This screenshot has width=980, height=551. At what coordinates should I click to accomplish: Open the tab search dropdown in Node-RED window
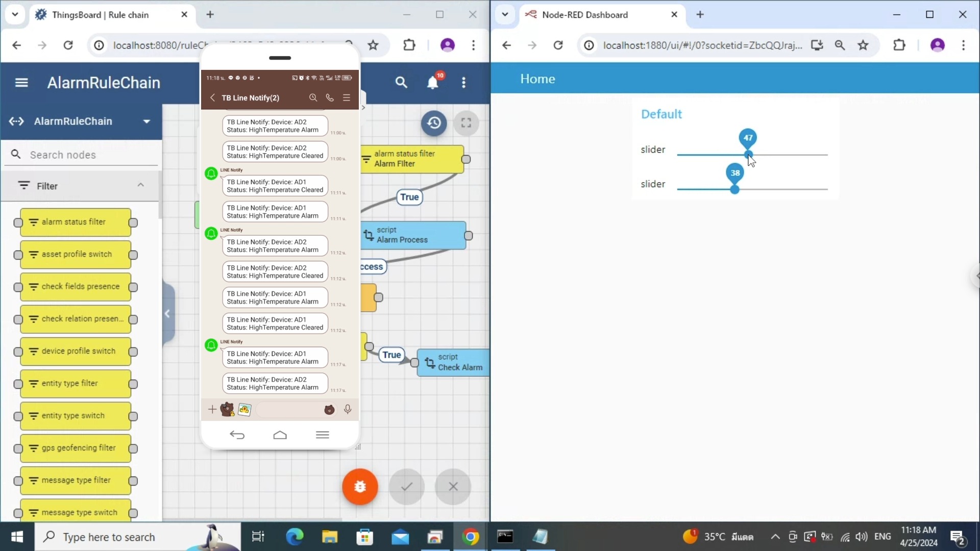point(505,14)
